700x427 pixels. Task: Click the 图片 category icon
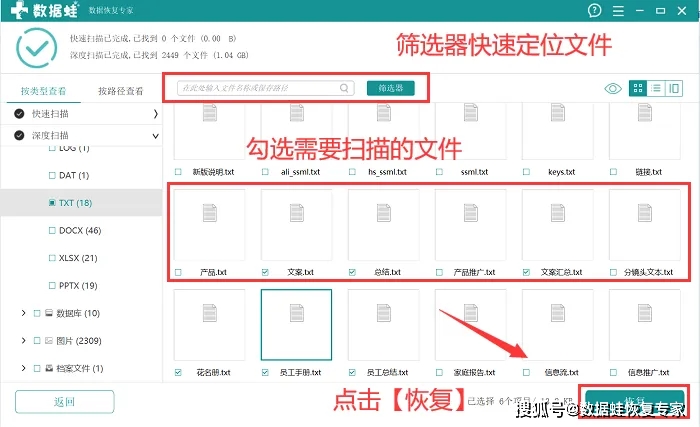[x=49, y=341]
